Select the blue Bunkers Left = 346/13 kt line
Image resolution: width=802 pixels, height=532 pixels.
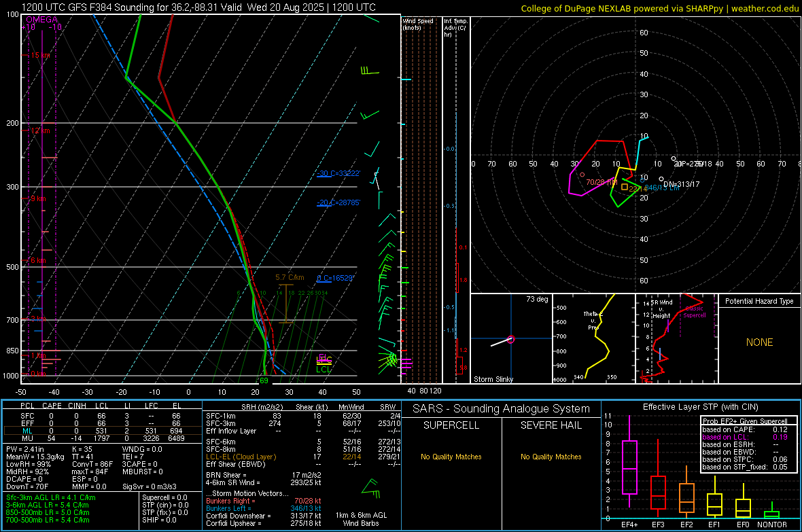tap(264, 508)
